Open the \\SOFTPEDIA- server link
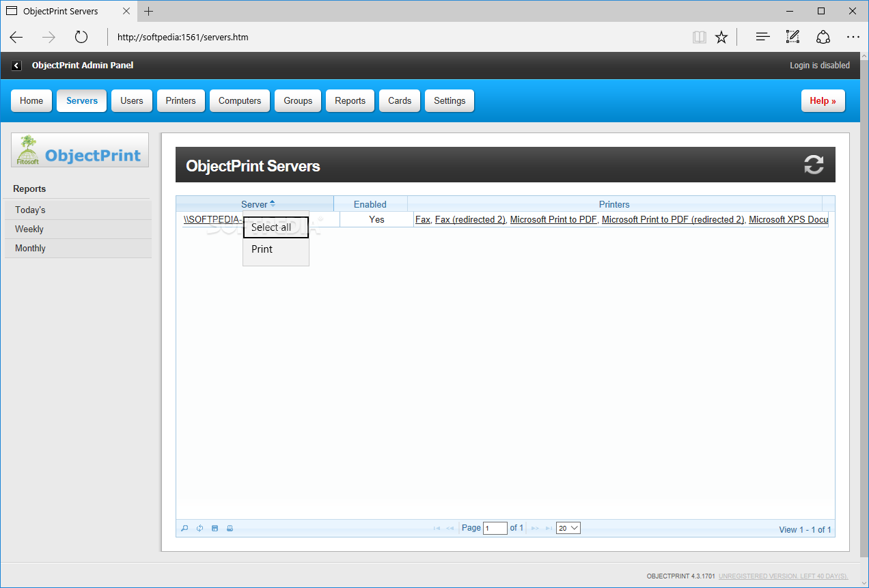This screenshot has height=588, width=869. tap(213, 219)
